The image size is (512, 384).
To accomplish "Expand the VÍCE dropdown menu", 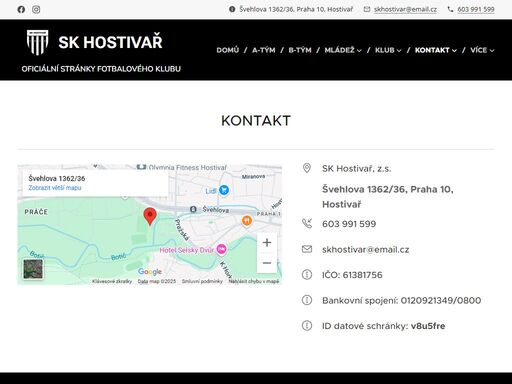I will [482, 50].
